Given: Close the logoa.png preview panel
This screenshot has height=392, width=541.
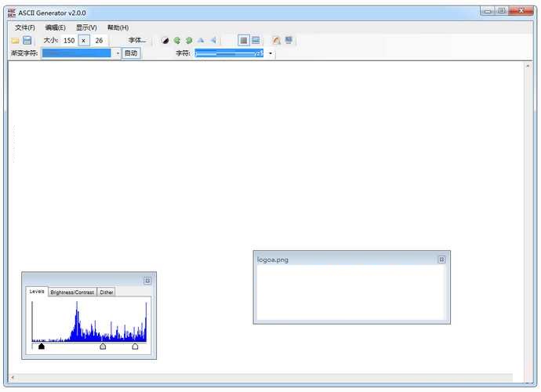Looking at the screenshot, I should pos(441,260).
